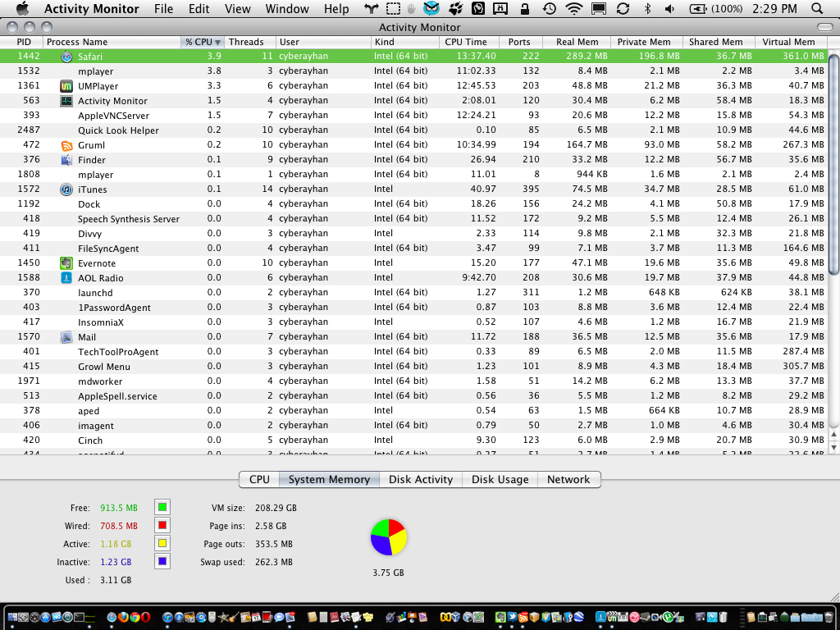Click the red Wired memory color swatch
This screenshot has height=630, width=840.
point(162,525)
